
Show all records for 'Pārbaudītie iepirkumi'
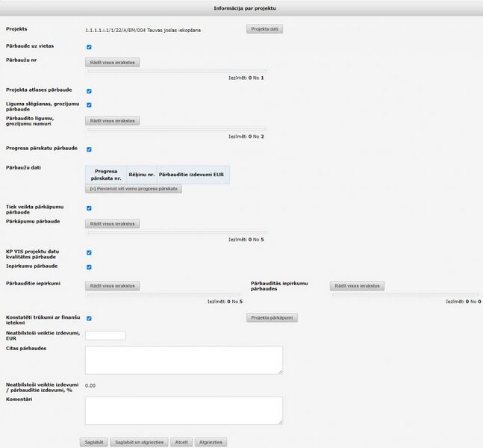click(x=112, y=286)
